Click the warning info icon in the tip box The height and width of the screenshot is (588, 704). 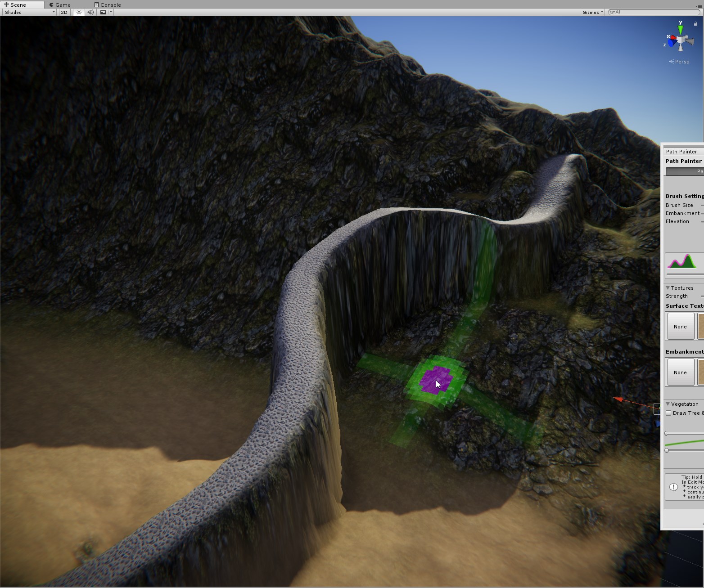tap(673, 487)
